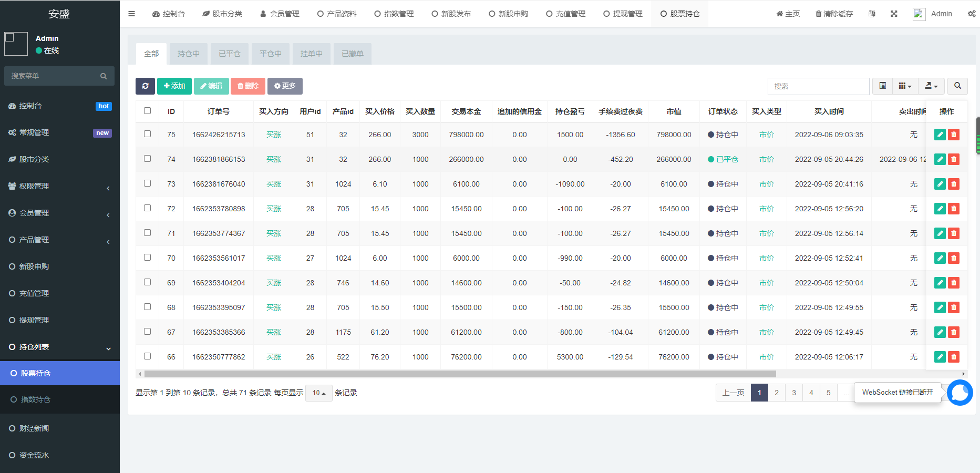Open the 充值管理 menu in top navigation

[566, 14]
